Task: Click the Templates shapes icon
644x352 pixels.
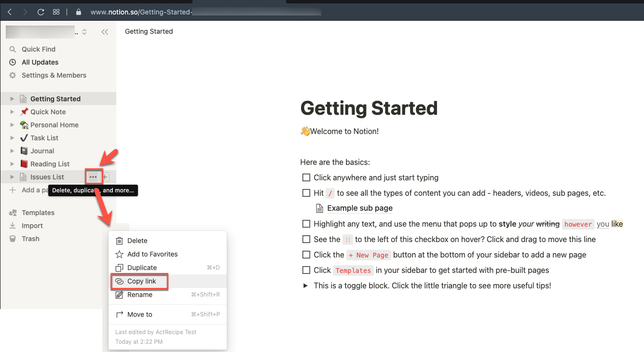Action: (x=13, y=213)
